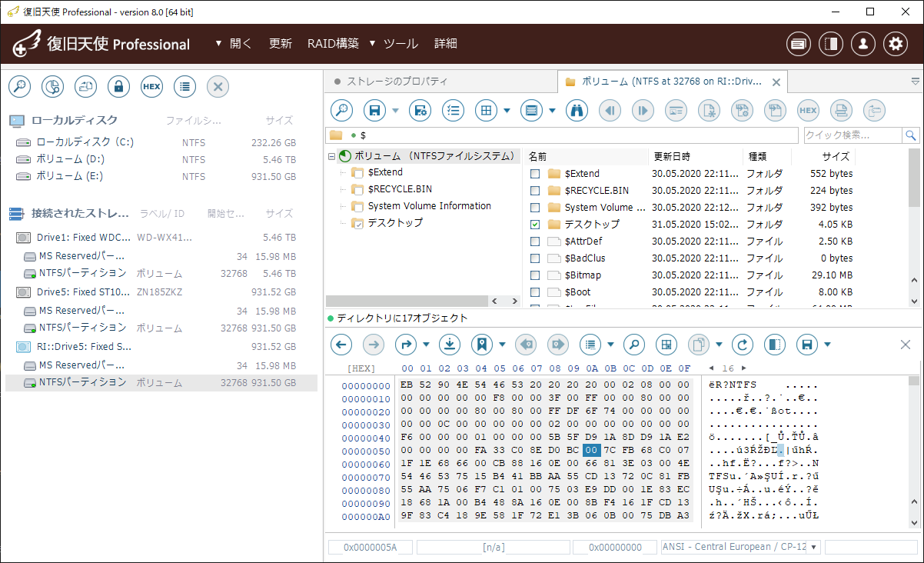Click the user account icon in header
The image size is (924, 563).
pyautogui.click(x=863, y=44)
